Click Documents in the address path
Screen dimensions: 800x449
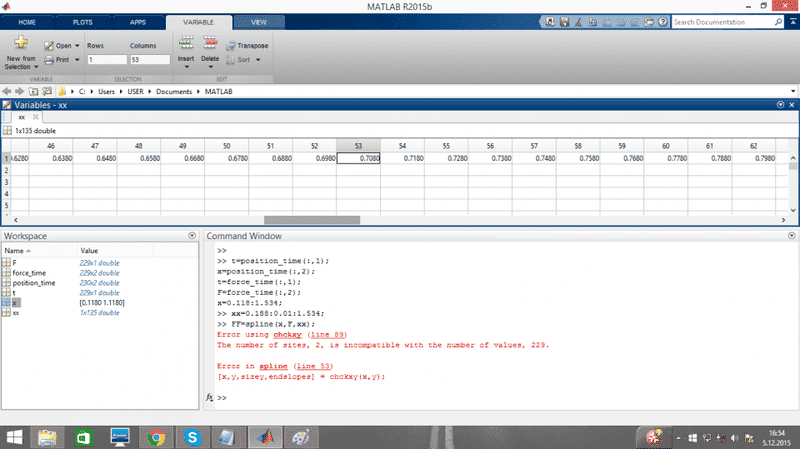click(174, 91)
